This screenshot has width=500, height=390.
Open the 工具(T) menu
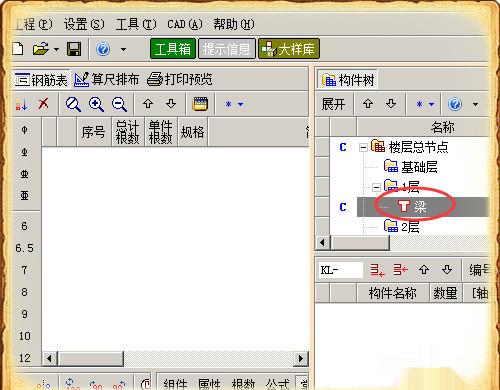[x=136, y=24]
